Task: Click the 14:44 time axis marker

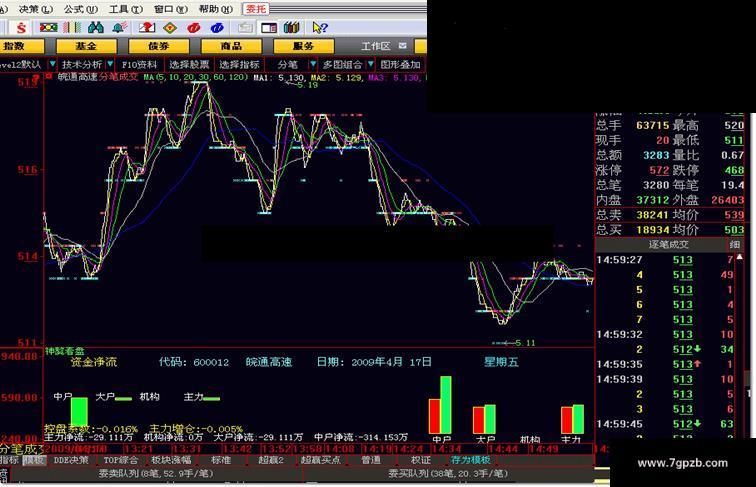Action: [x=504, y=449]
